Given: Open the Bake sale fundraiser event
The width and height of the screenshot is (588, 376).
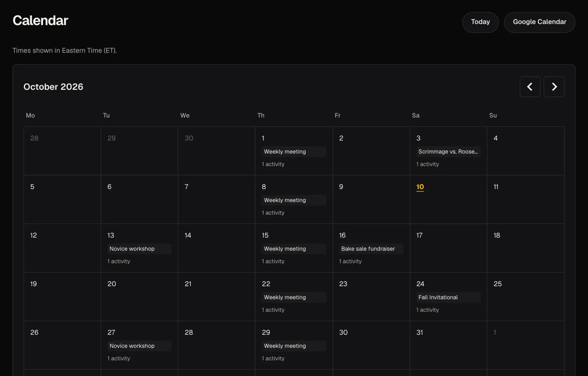Looking at the screenshot, I should click(371, 249).
